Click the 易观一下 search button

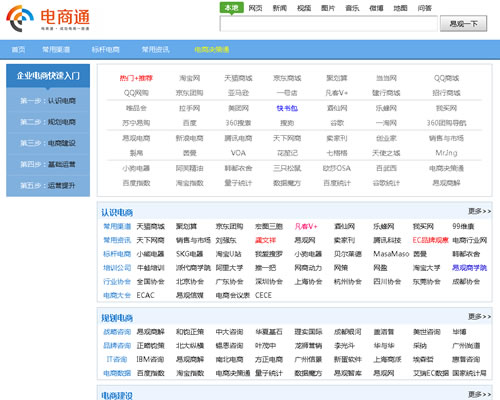(x=463, y=24)
